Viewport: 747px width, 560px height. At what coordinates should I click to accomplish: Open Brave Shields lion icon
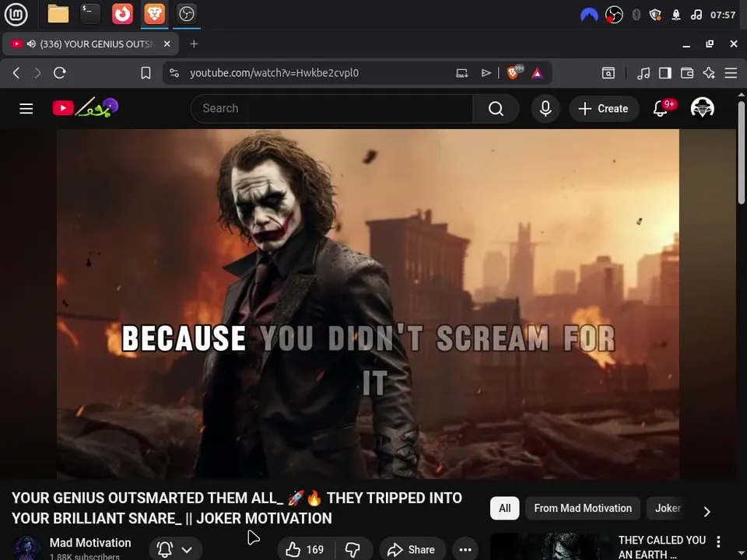tap(514, 72)
